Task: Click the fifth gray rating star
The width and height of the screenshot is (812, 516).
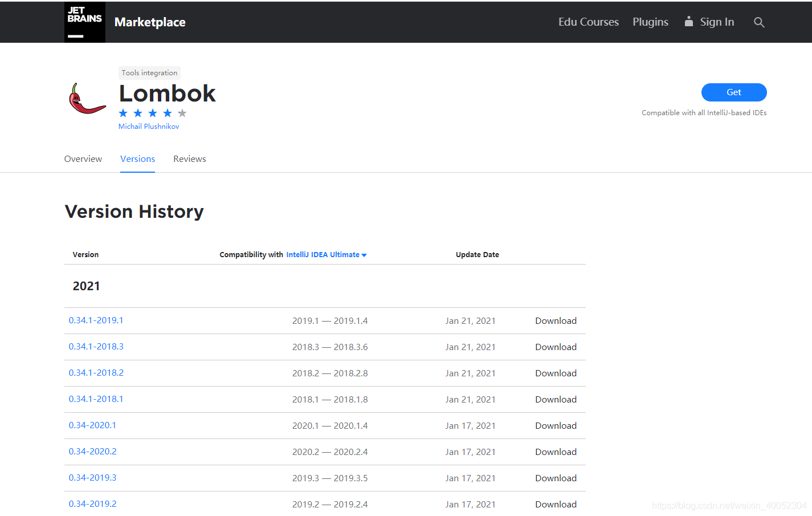Action: pyautogui.click(x=182, y=113)
